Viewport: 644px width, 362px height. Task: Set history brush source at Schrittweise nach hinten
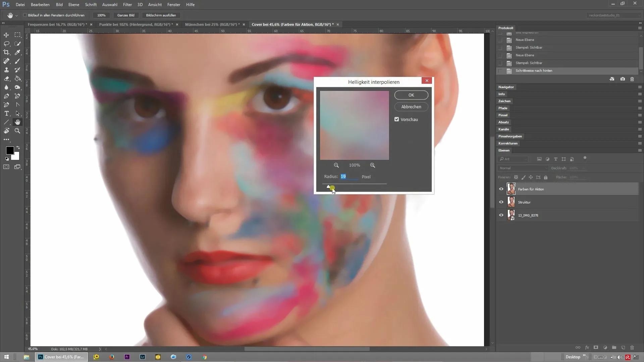click(500, 71)
